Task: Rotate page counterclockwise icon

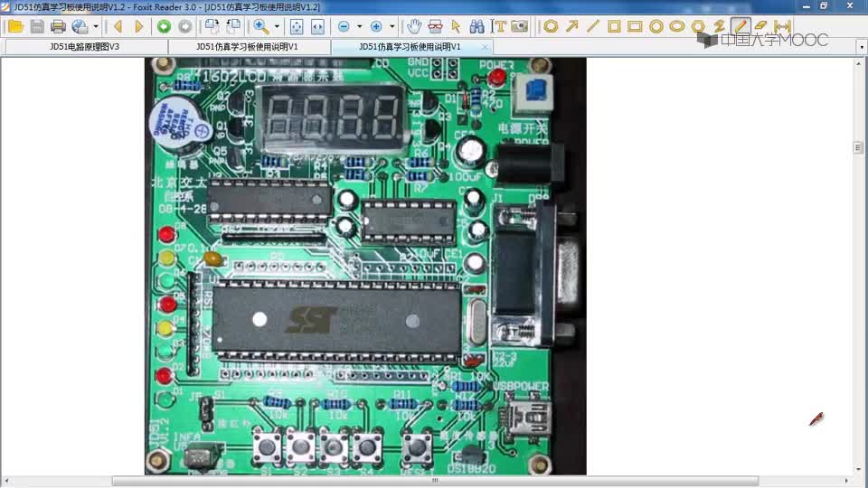Action: click(233, 26)
